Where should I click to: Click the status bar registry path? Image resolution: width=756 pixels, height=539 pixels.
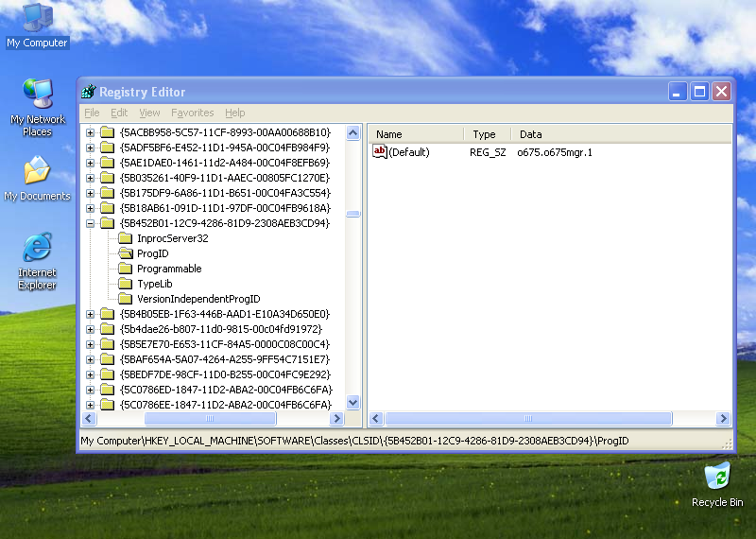pos(354,441)
